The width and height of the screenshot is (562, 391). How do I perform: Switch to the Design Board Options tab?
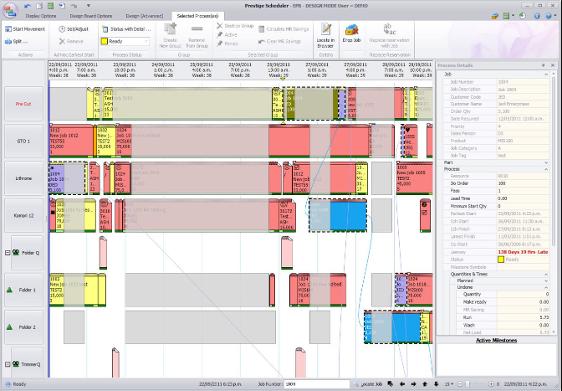pos(91,16)
